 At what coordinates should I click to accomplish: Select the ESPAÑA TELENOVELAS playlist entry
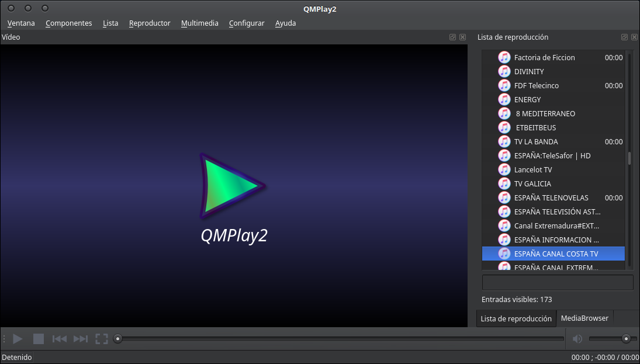click(x=553, y=197)
